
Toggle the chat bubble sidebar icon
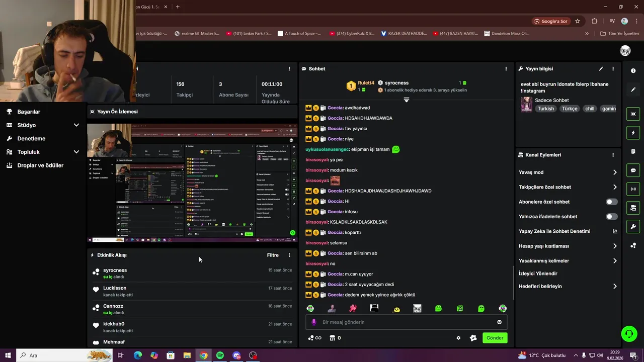[633, 170]
